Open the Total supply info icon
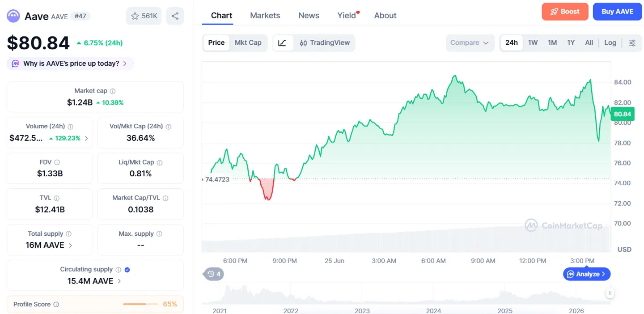644x314 pixels. 68,234
